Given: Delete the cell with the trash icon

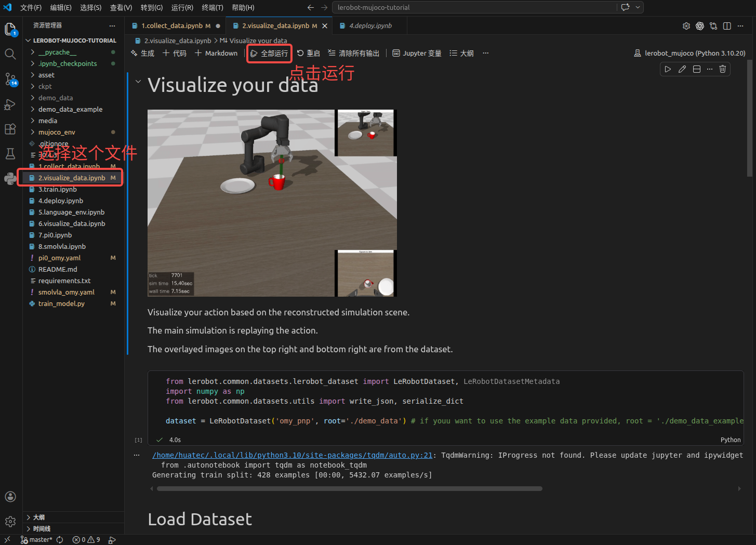Looking at the screenshot, I should point(722,69).
